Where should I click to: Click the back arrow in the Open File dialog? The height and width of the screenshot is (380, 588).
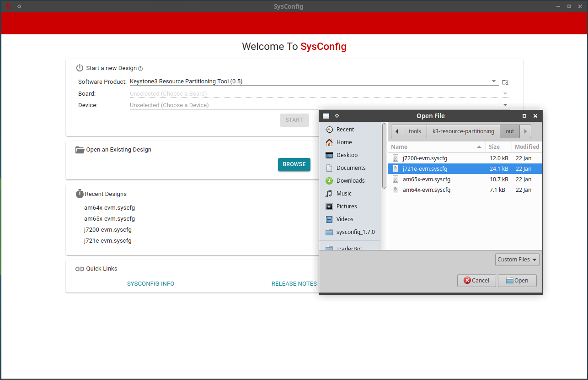click(396, 131)
